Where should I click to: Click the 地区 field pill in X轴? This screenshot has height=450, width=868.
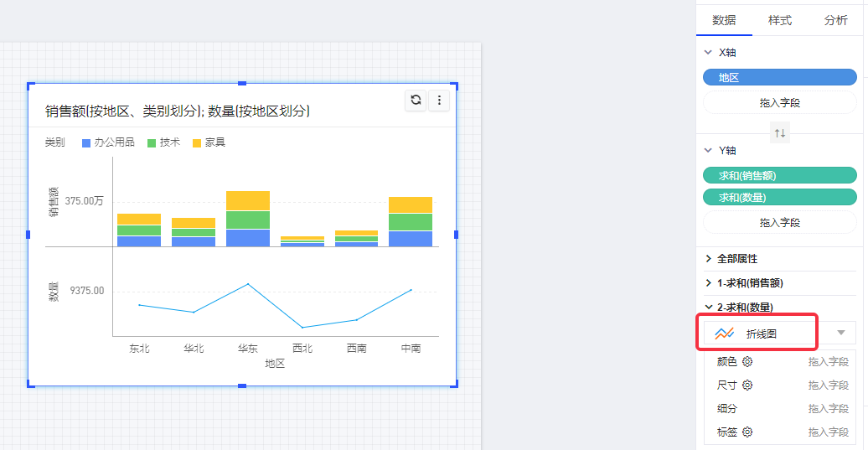tap(779, 78)
